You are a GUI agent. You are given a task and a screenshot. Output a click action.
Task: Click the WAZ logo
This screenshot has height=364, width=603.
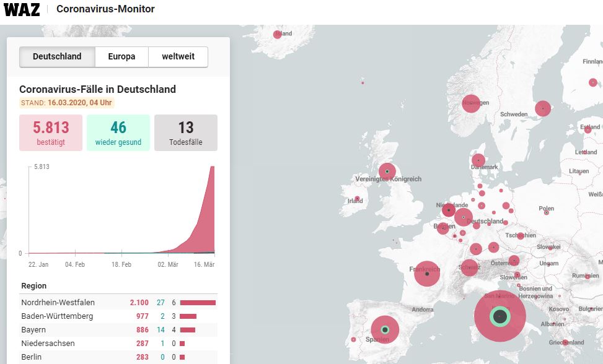click(22, 9)
